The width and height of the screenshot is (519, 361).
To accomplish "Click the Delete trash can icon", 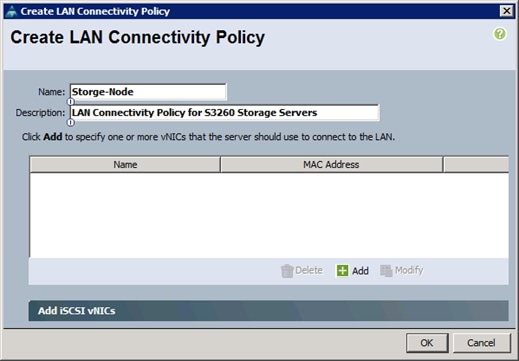I will (x=287, y=271).
